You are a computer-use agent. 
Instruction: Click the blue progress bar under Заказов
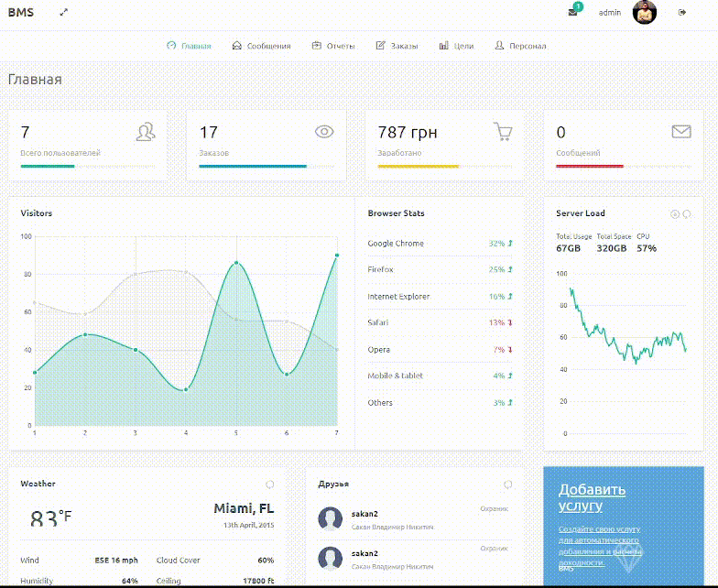tap(253, 167)
